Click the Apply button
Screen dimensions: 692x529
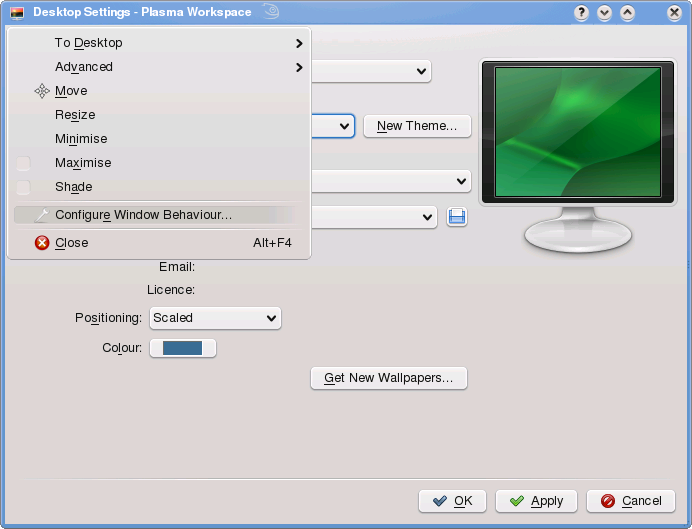[536, 501]
